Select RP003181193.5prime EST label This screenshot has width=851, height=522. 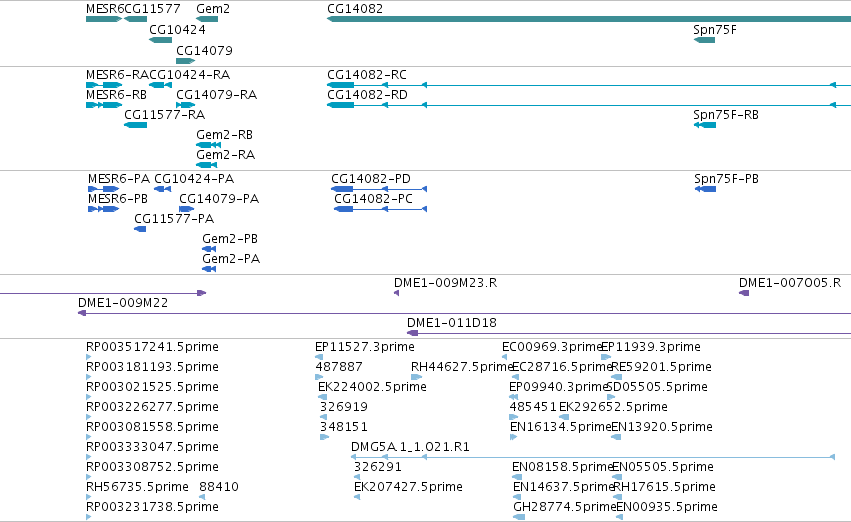point(153,367)
